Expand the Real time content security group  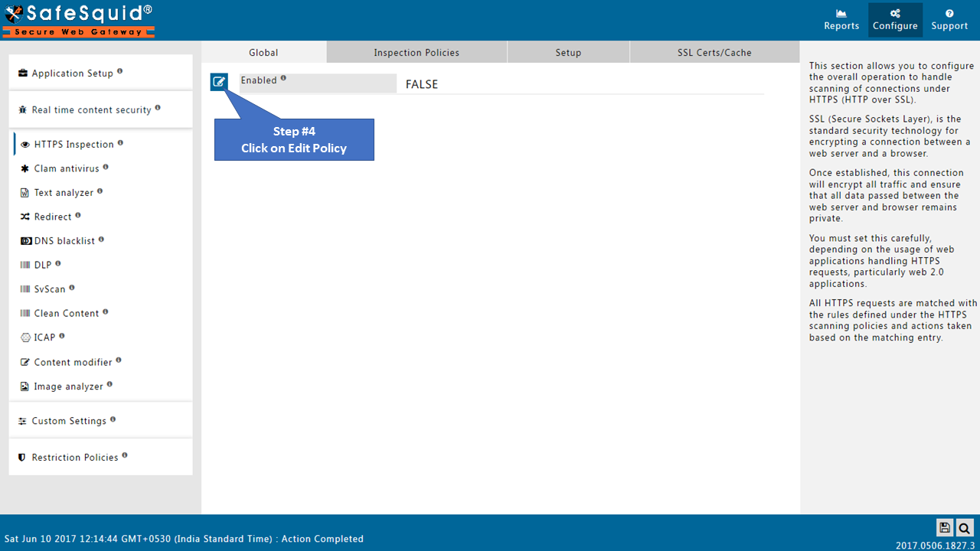(x=91, y=109)
